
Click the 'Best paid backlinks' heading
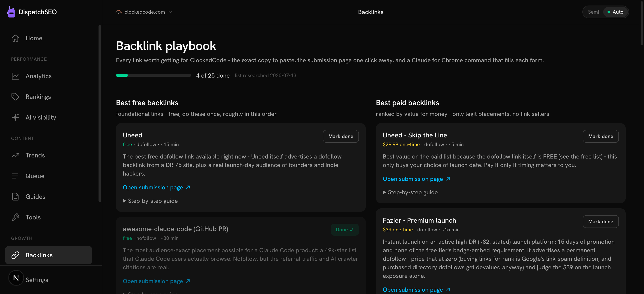tap(408, 103)
